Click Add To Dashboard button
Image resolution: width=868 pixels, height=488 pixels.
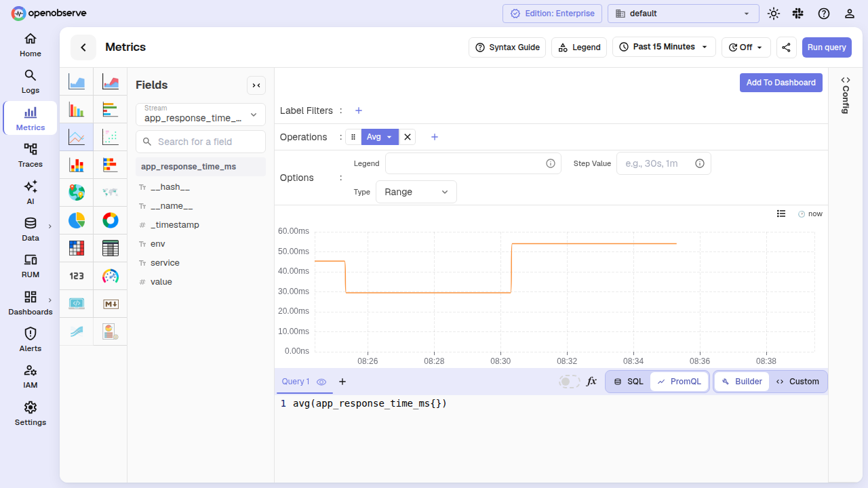(x=781, y=83)
